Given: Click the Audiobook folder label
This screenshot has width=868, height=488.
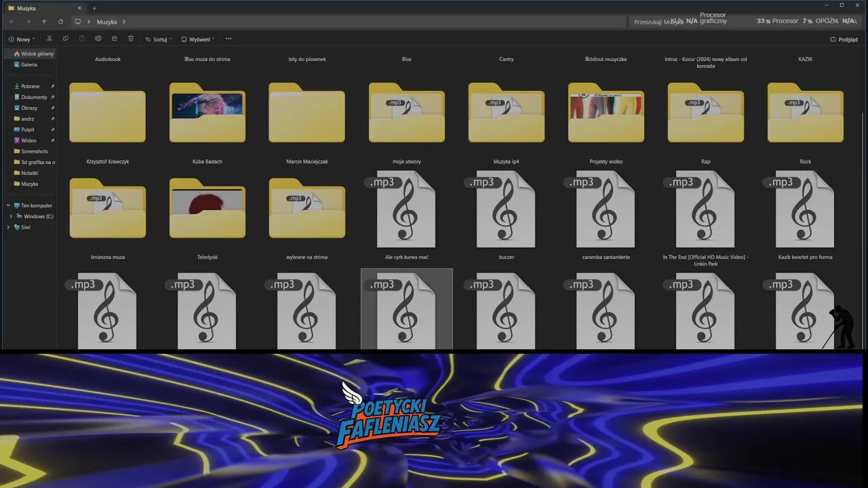Looking at the screenshot, I should tap(108, 59).
